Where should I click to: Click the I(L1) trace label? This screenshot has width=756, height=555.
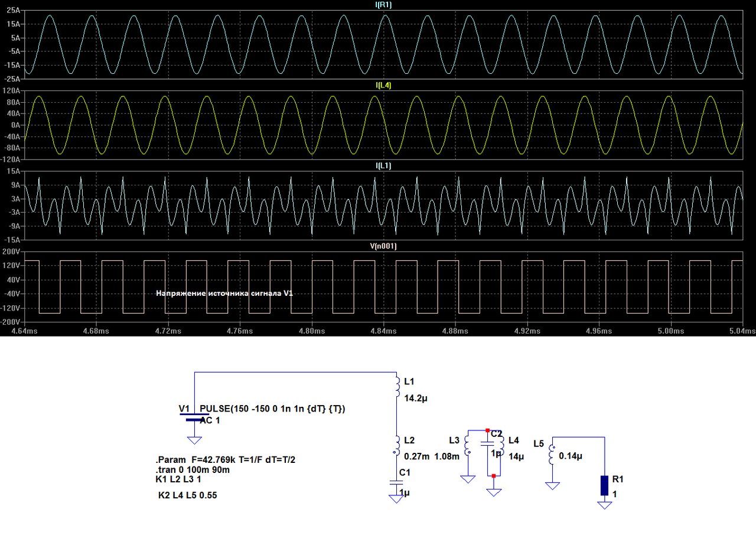[x=384, y=166]
